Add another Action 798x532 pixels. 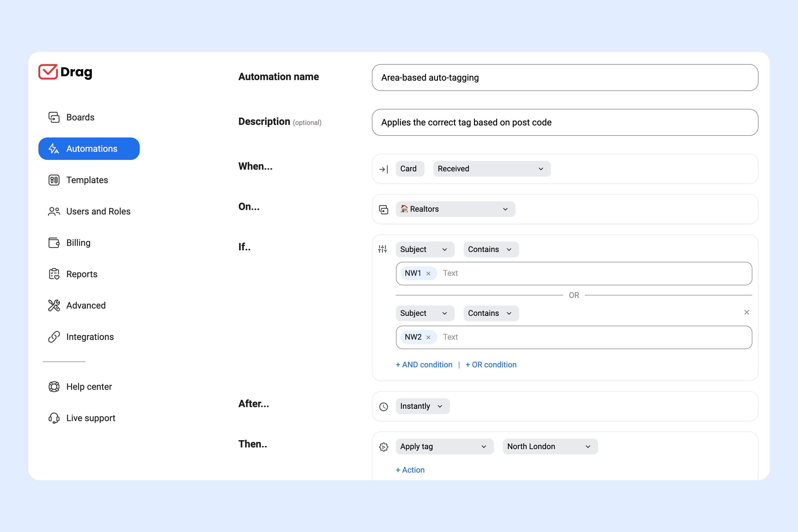point(410,470)
